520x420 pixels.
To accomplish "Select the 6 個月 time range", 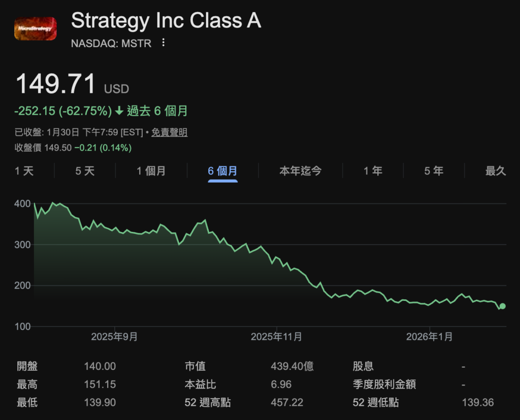I will [222, 171].
